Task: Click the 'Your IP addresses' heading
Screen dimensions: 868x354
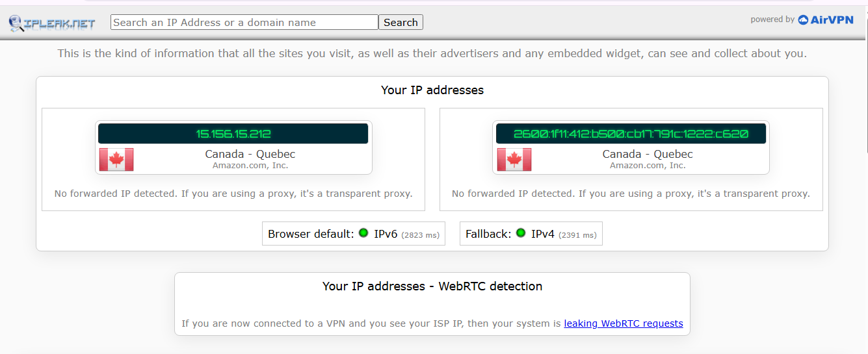Action: tap(432, 90)
